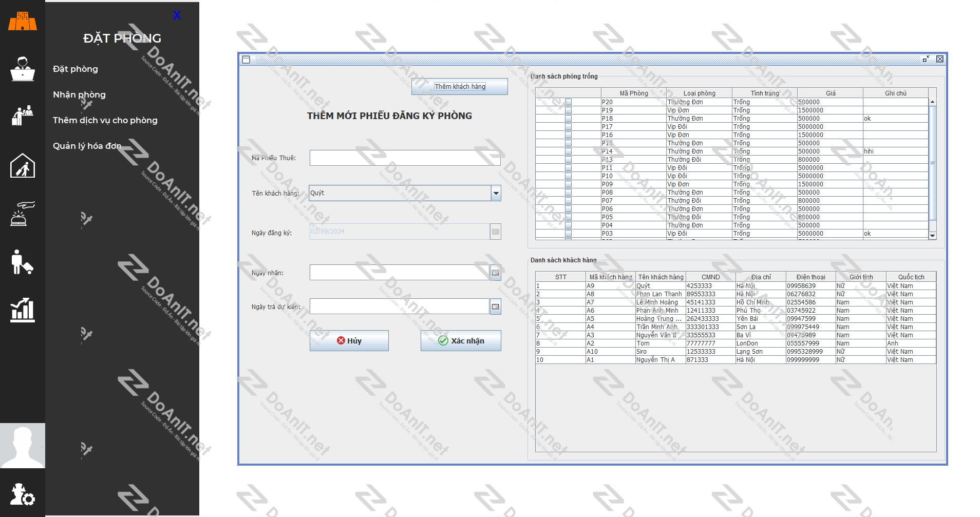Click the Ghi chú column header
Screen dimensions: 980x517
(x=896, y=93)
